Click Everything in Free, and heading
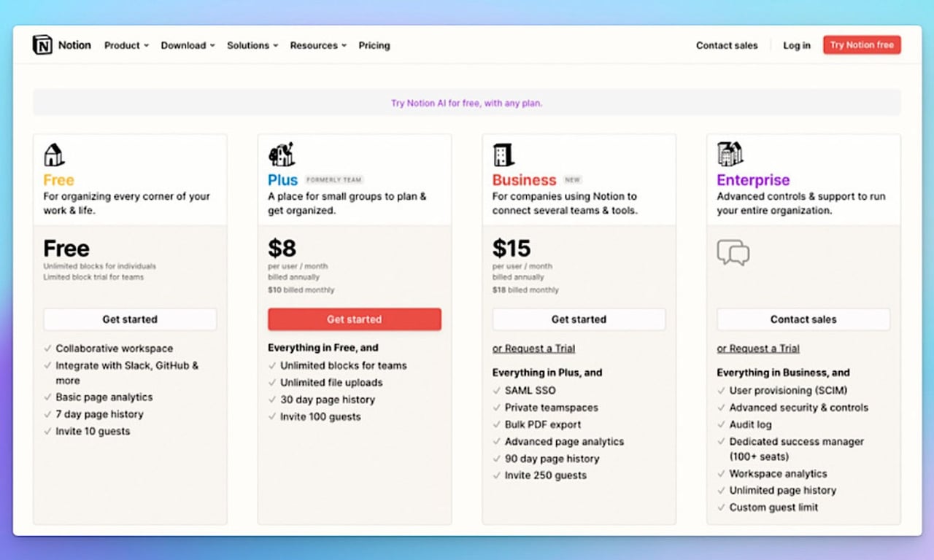 [323, 348]
